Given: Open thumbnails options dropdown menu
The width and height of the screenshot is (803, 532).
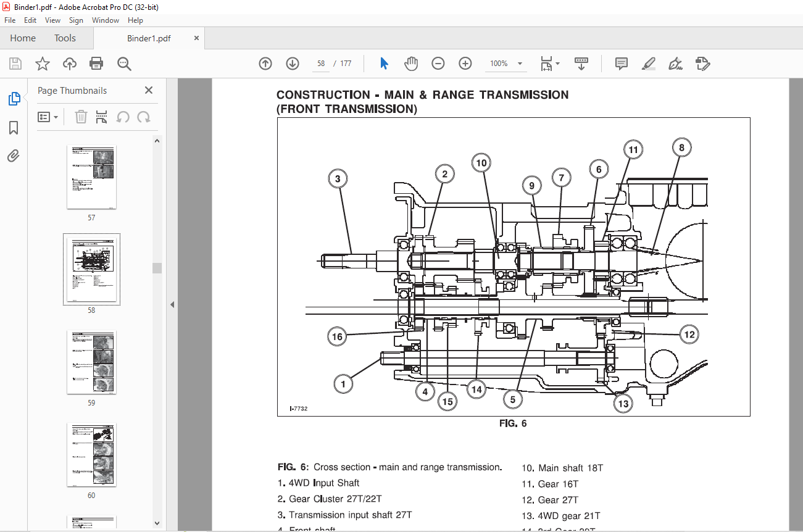Looking at the screenshot, I should [x=48, y=117].
